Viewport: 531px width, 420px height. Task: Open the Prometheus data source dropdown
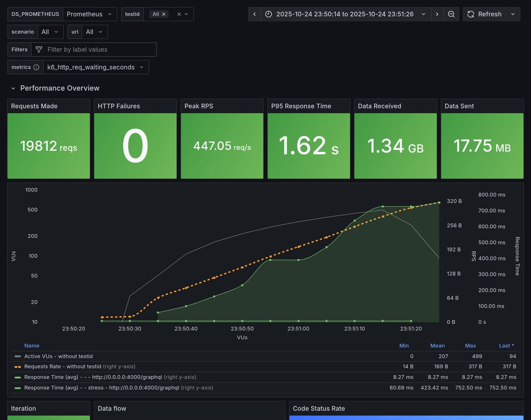(x=90, y=14)
